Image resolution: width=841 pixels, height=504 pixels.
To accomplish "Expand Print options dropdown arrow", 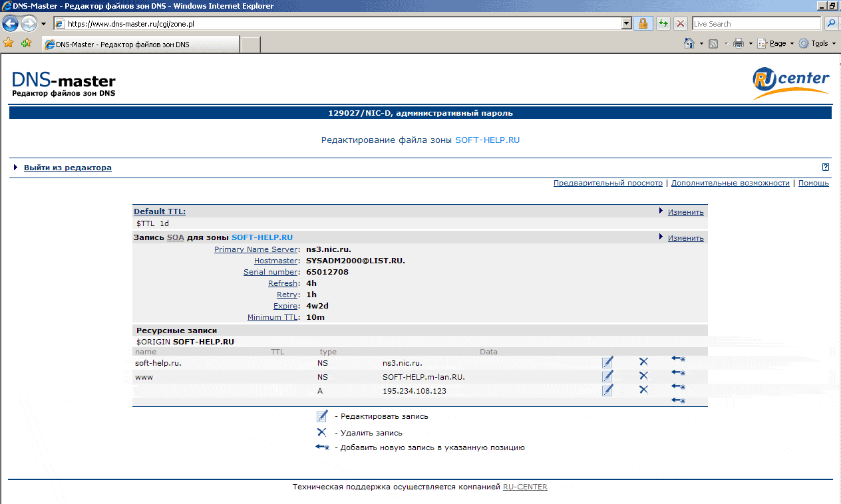I will coord(751,44).
